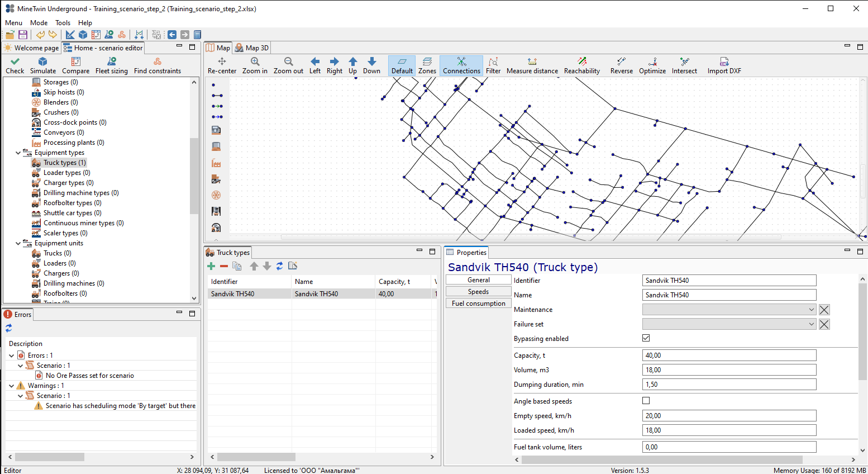Open the Failure set dropdown

(729, 324)
